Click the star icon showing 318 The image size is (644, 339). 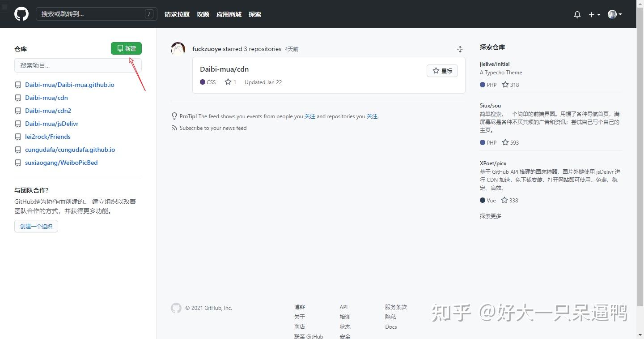pos(505,85)
